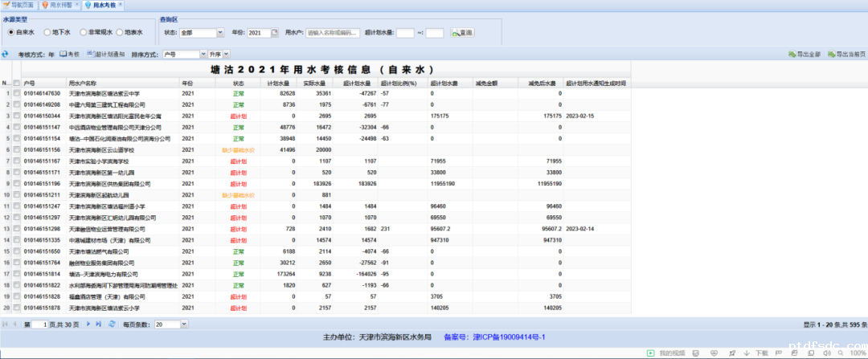Screen dimensions: 868x359
Task: Click the first 超计划水量 range input
Action: (405, 33)
